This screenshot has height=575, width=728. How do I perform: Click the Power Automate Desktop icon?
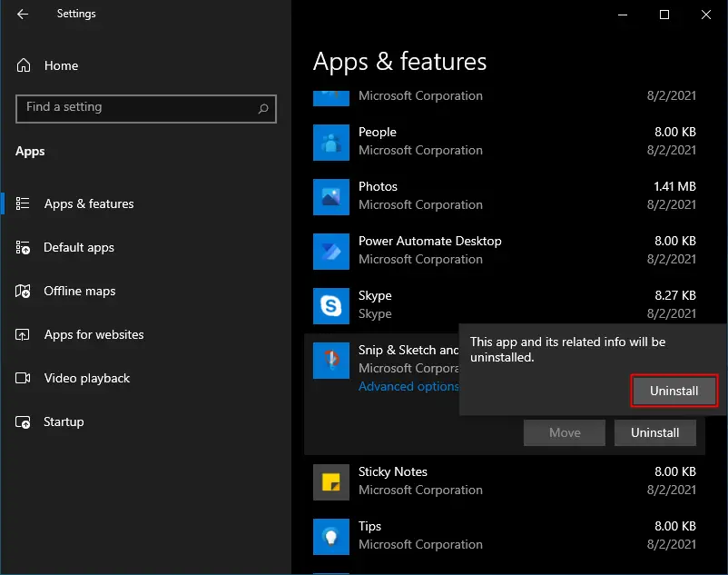[331, 252]
